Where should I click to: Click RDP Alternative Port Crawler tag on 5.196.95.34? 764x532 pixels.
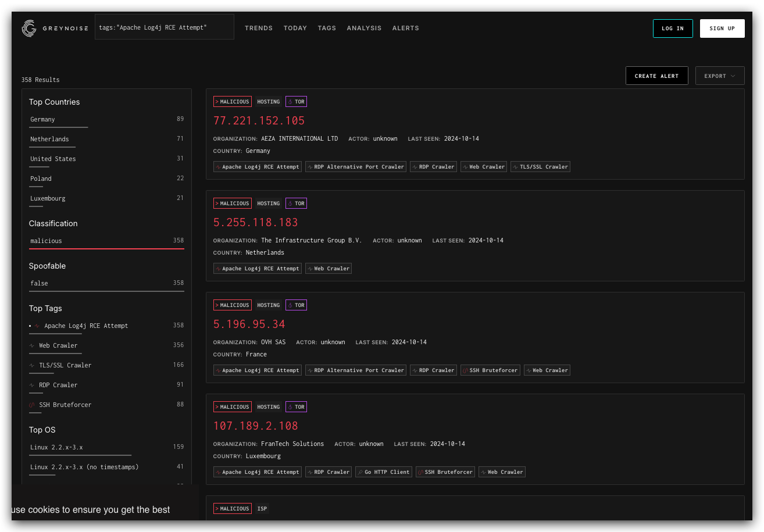[x=356, y=370]
